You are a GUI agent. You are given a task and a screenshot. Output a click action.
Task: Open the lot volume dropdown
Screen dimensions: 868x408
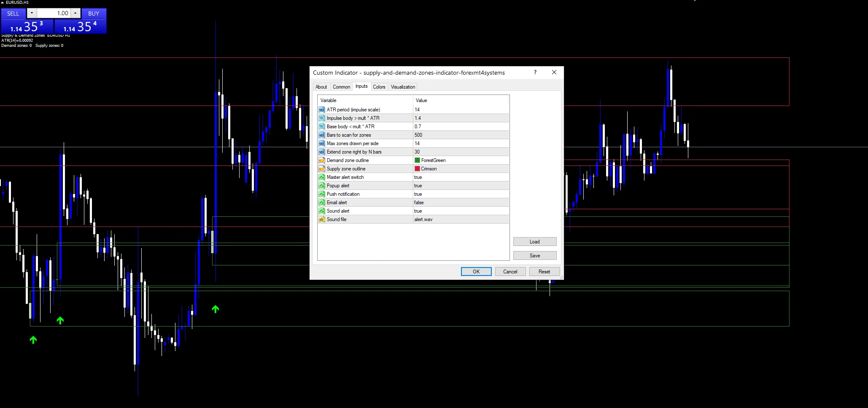[x=32, y=13]
